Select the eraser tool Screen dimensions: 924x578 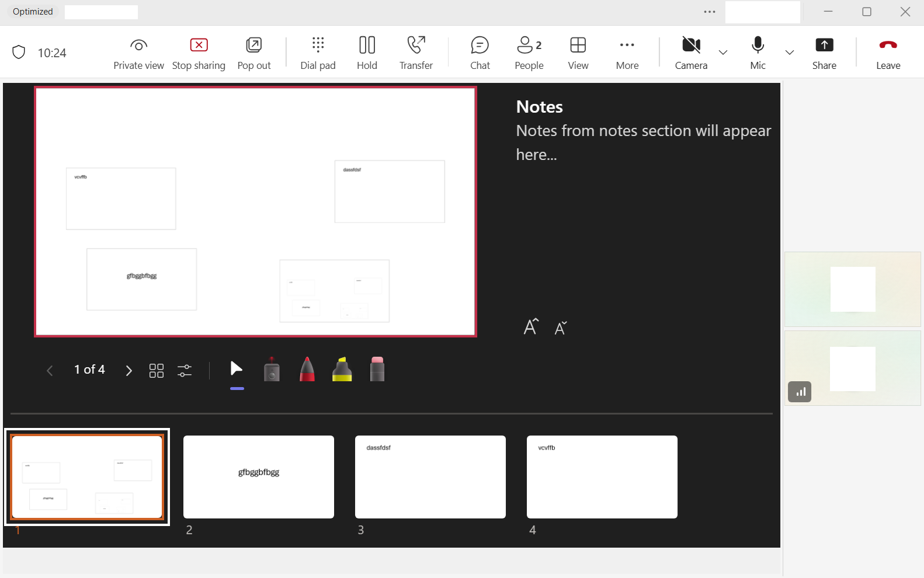point(377,369)
